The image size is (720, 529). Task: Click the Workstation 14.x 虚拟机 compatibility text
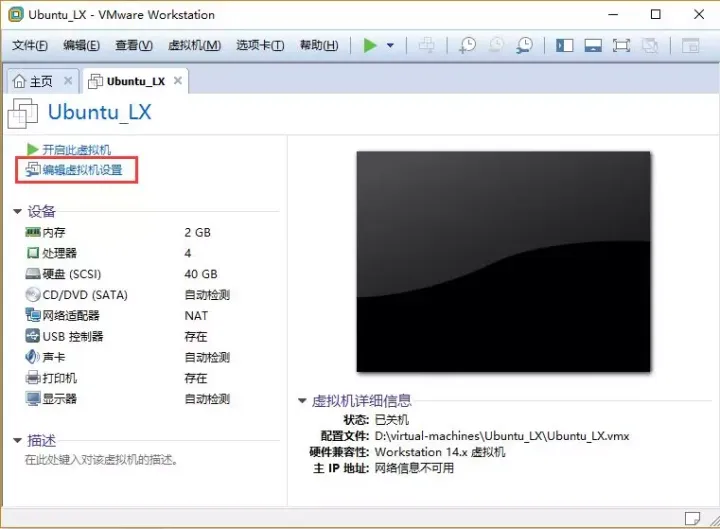440,452
